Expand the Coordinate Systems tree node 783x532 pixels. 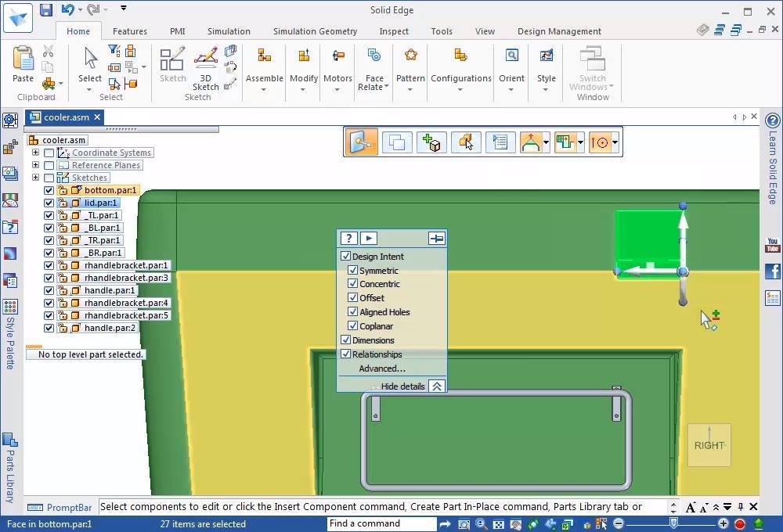pos(35,153)
